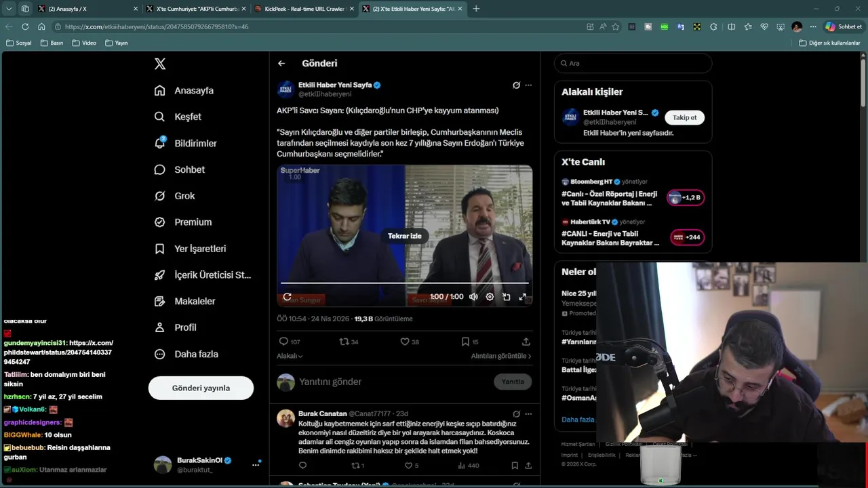
Task: Toggle video fullscreen
Action: pyautogui.click(x=522, y=297)
